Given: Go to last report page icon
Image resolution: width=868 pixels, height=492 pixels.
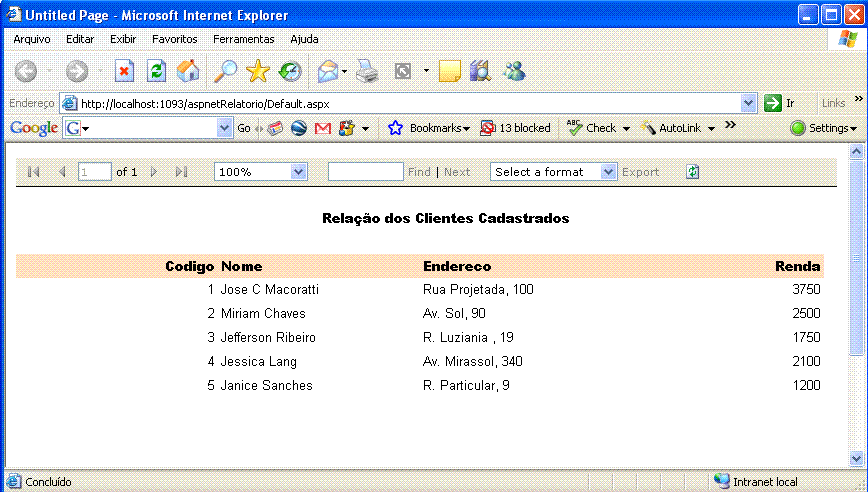Looking at the screenshot, I should (x=182, y=172).
